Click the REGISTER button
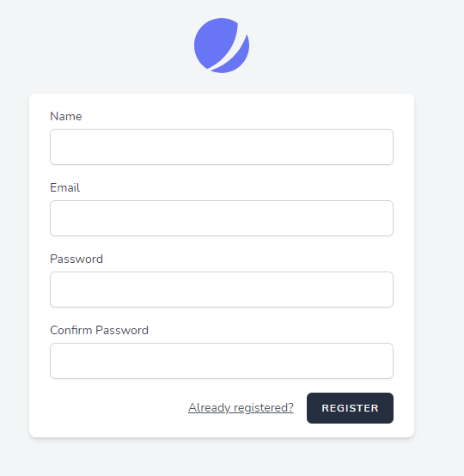The width and height of the screenshot is (464, 476). pos(350,408)
